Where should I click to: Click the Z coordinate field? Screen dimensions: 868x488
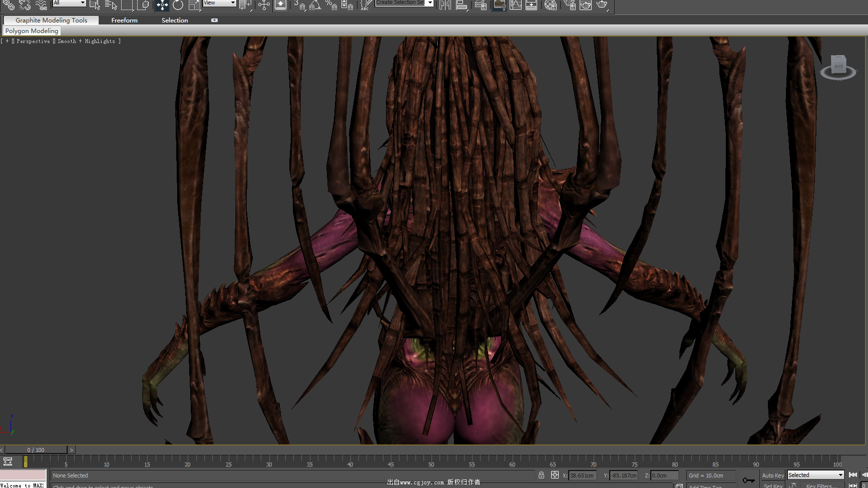click(665, 475)
